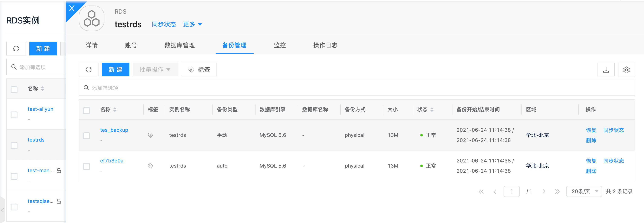Open the 操作日志 tab
Screen dimensions: 644x223
point(325,45)
